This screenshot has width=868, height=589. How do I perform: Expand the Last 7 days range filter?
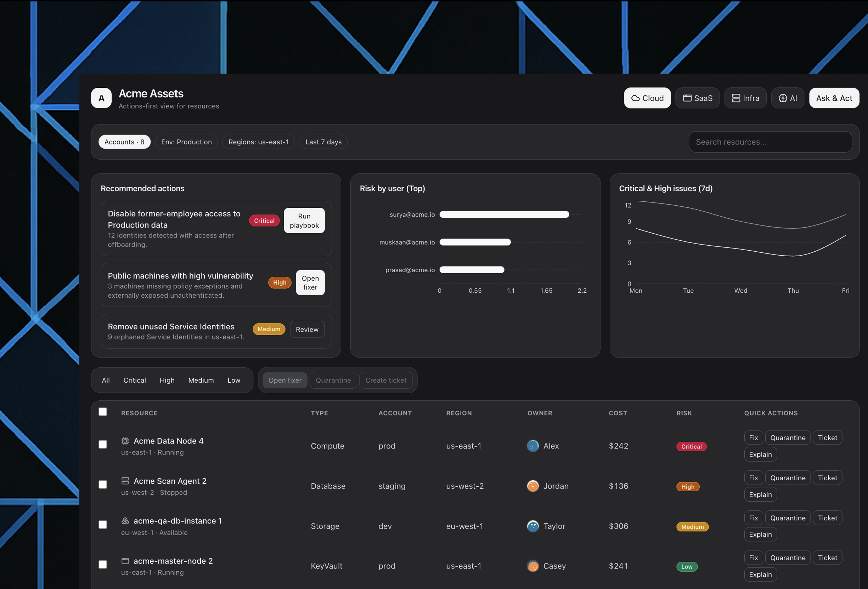point(323,142)
